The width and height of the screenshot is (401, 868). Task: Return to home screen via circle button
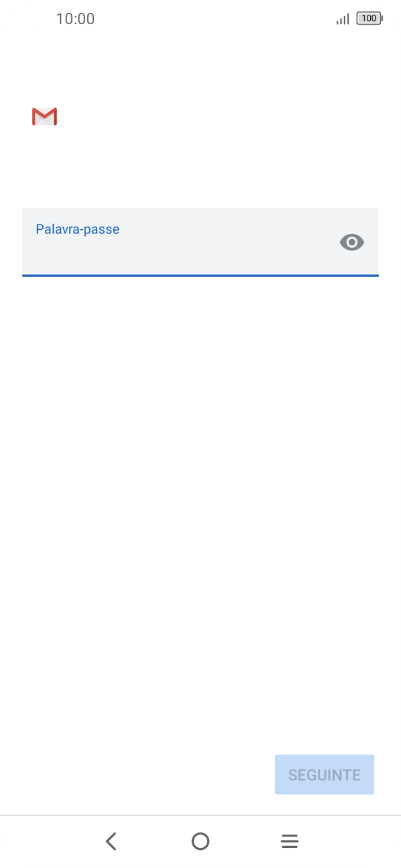tap(200, 841)
